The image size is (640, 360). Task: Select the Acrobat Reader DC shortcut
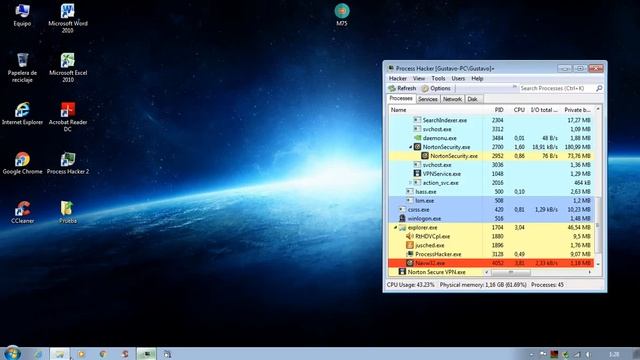(x=68, y=117)
